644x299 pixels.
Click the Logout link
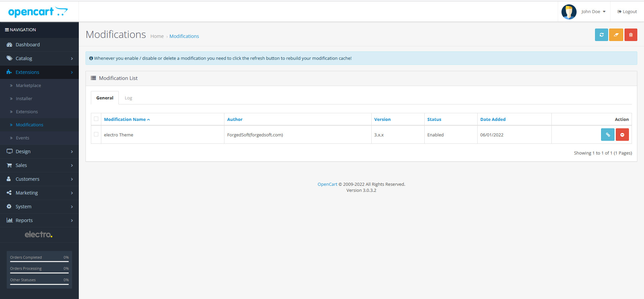(627, 12)
